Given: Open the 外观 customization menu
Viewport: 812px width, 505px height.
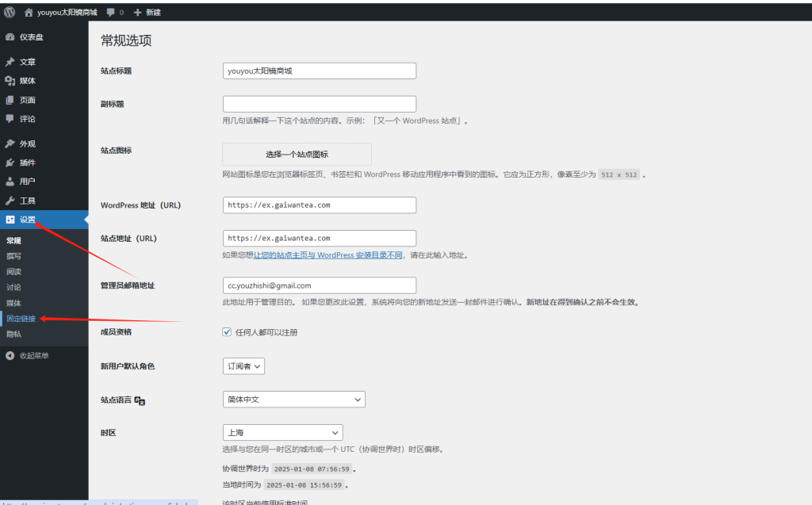Looking at the screenshot, I should [x=26, y=143].
